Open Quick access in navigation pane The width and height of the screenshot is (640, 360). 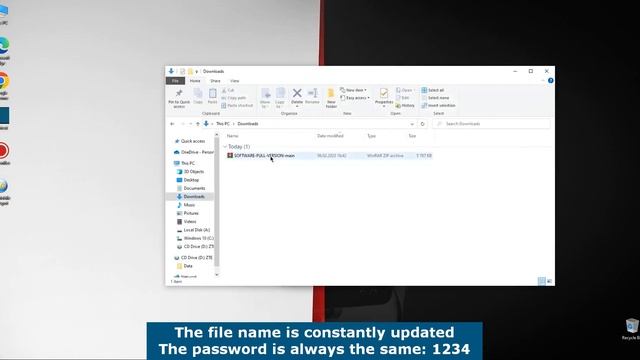tap(193, 141)
